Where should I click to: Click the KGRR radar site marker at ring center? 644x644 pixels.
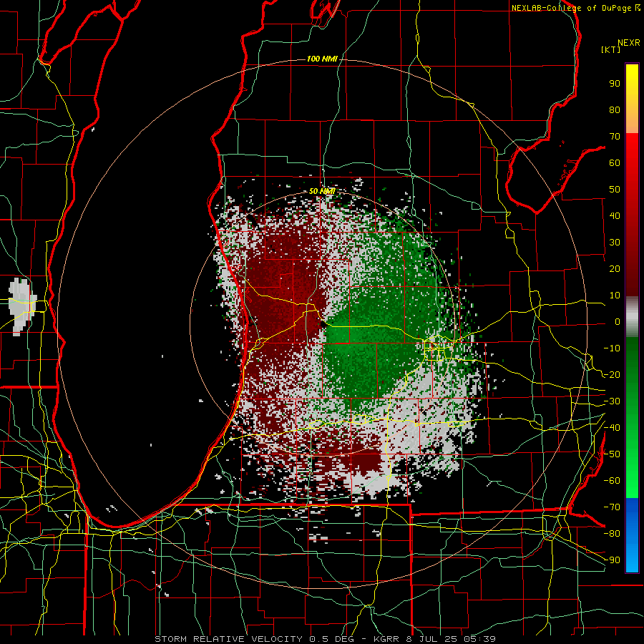(x=323, y=324)
